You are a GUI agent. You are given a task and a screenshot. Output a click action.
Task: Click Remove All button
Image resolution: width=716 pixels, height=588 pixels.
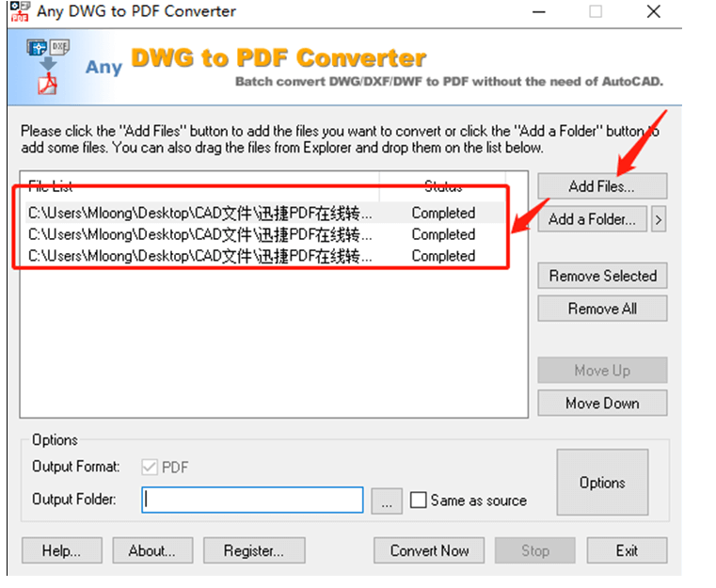602,309
